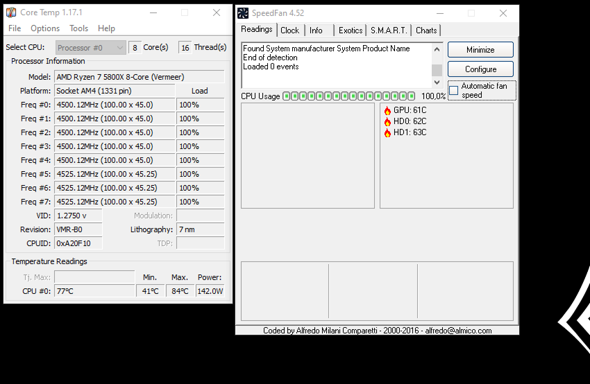Image resolution: width=590 pixels, height=384 pixels.
Task: Click the Freq #1 frequency value field
Action: pos(115,119)
